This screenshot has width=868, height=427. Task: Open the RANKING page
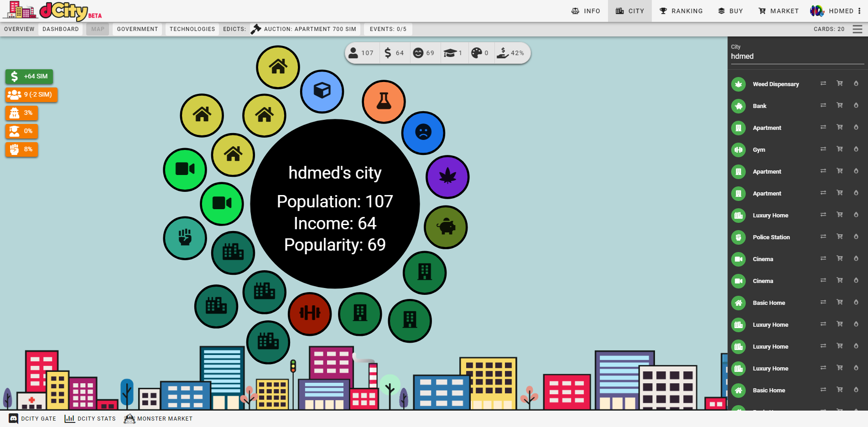681,11
